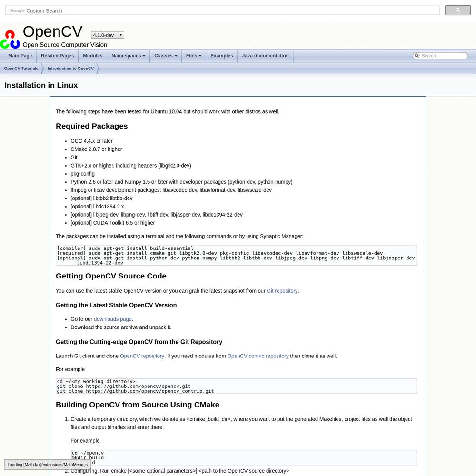The image size is (476, 476).
Task: Click the GTK+2.x or higher item
Action: pyautogui.click(x=130, y=166)
